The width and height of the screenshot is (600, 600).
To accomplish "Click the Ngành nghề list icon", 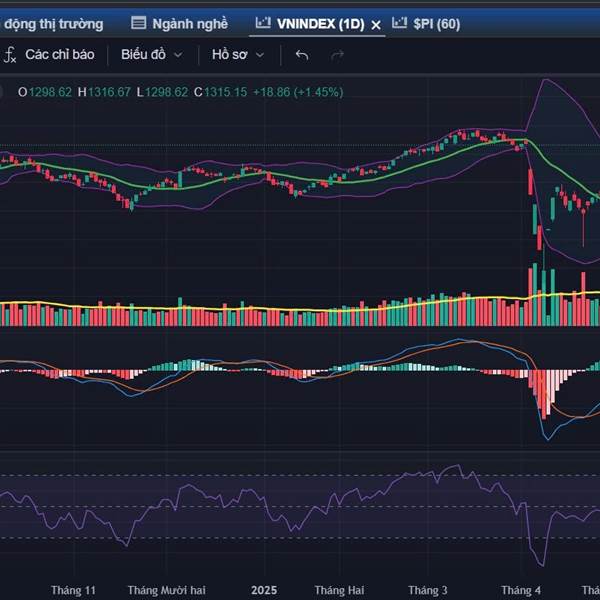I will (138, 23).
